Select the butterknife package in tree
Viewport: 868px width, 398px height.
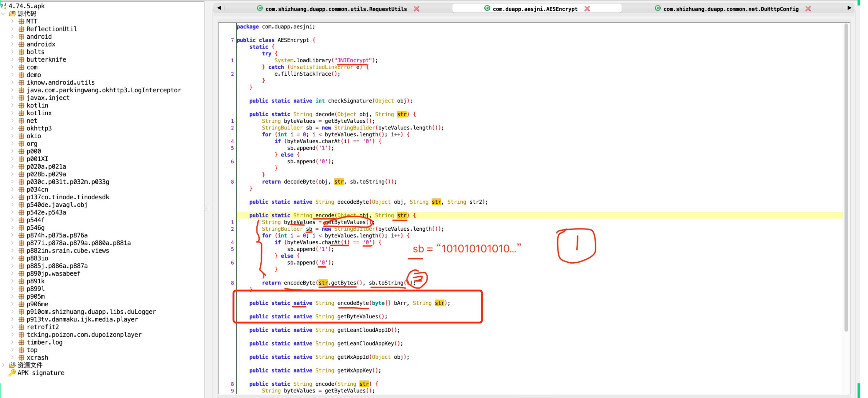point(46,59)
